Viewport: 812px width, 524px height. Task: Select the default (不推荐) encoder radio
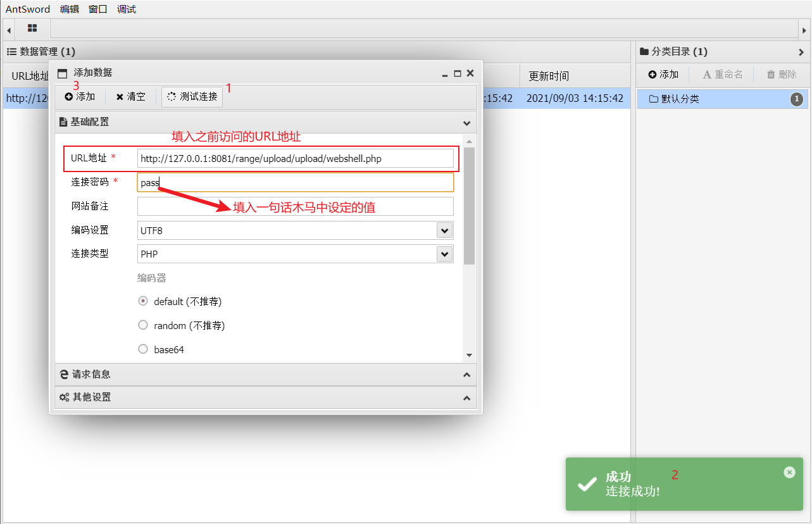click(143, 301)
